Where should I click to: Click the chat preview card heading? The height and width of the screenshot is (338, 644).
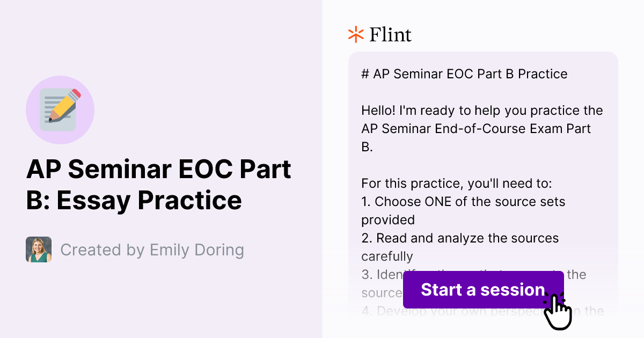pyautogui.click(x=465, y=74)
